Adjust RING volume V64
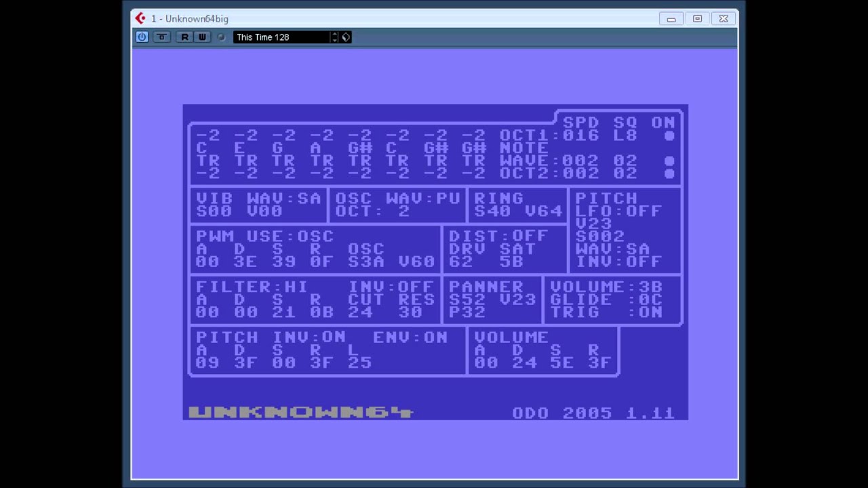The width and height of the screenshot is (868, 488). point(543,211)
